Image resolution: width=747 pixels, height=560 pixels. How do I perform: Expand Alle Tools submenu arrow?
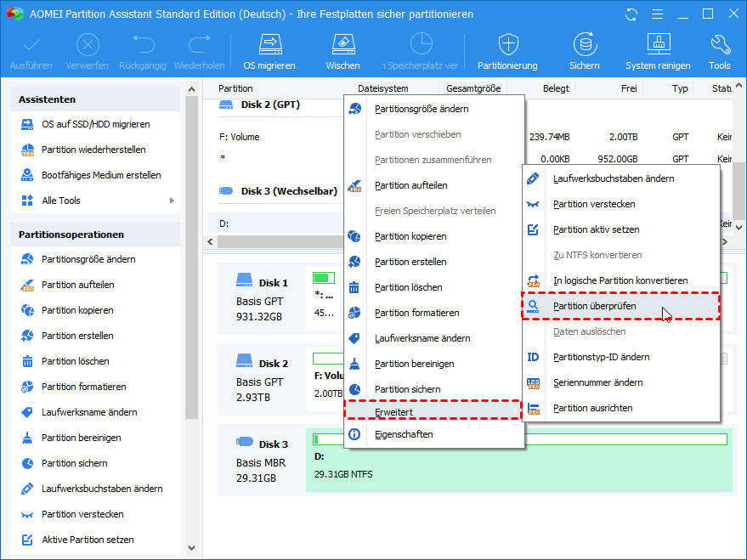point(172,201)
